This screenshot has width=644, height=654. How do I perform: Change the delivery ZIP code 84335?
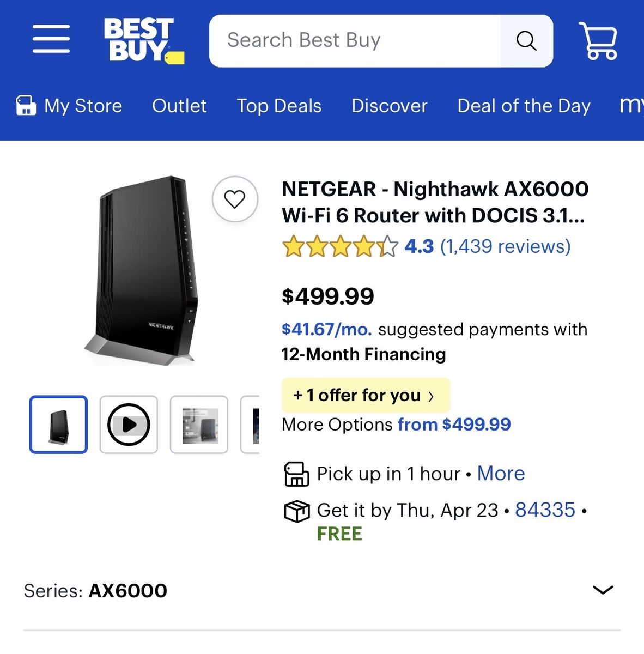pos(544,511)
